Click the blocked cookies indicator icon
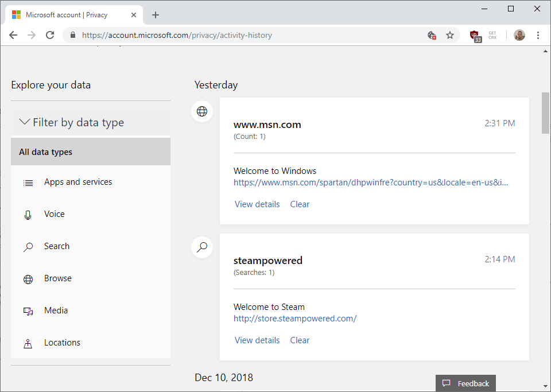 click(432, 35)
